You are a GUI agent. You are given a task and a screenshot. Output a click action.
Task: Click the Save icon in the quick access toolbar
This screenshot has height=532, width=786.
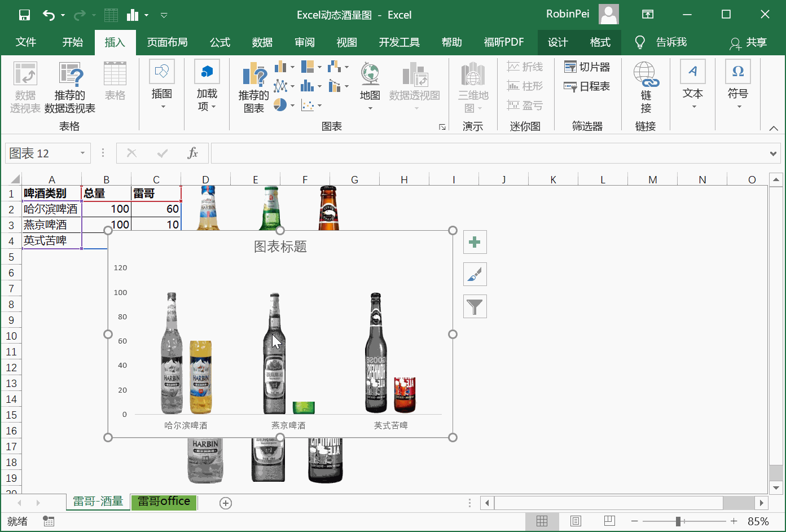click(x=24, y=15)
